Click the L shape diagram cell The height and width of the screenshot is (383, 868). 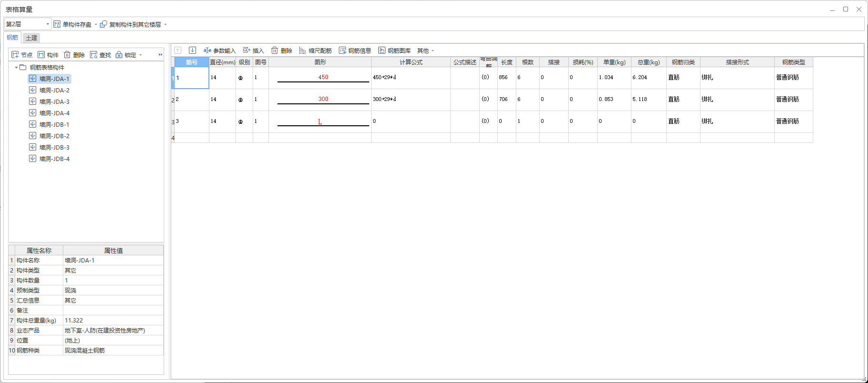(x=320, y=121)
